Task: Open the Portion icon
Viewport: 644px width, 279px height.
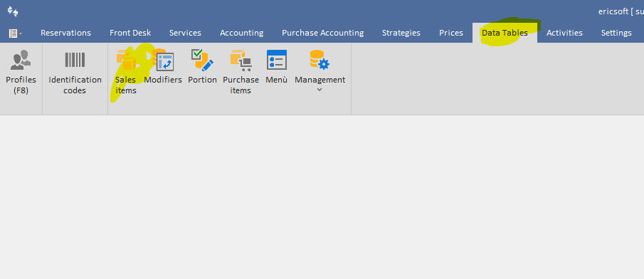Action: [x=202, y=60]
